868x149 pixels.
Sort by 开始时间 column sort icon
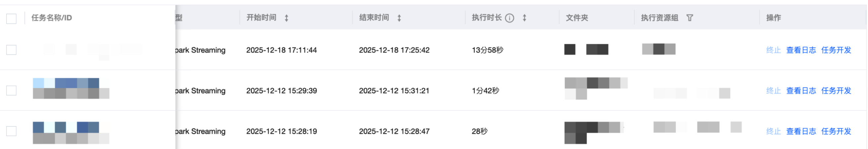[286, 18]
